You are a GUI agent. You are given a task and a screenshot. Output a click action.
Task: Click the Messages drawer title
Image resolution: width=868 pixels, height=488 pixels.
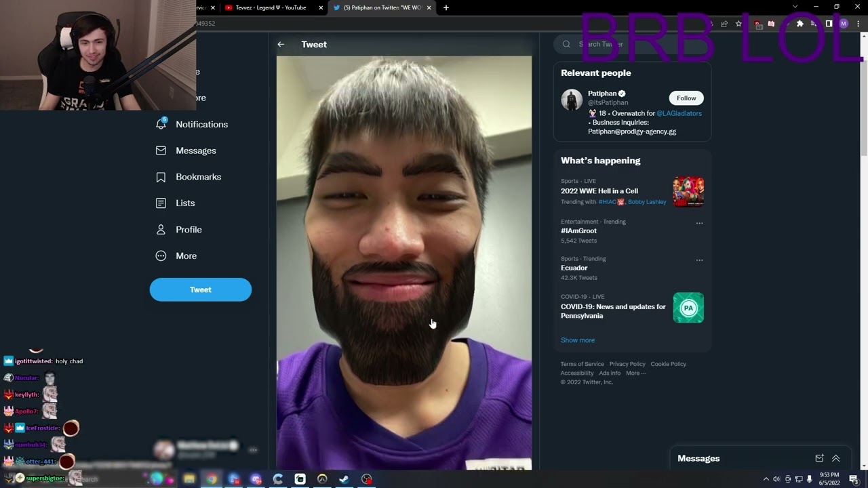(698, 458)
